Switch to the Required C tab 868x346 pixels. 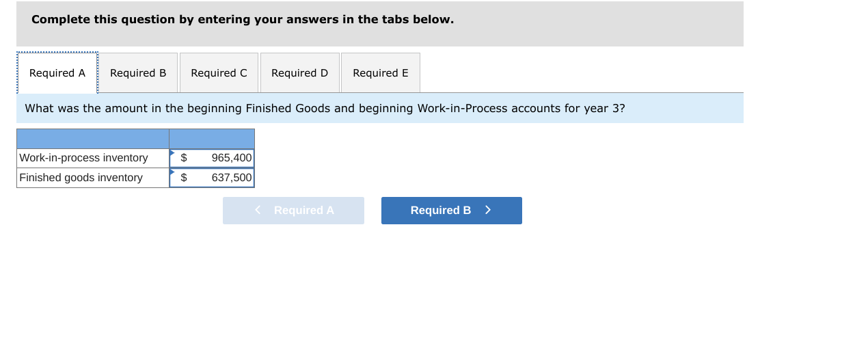click(x=219, y=73)
